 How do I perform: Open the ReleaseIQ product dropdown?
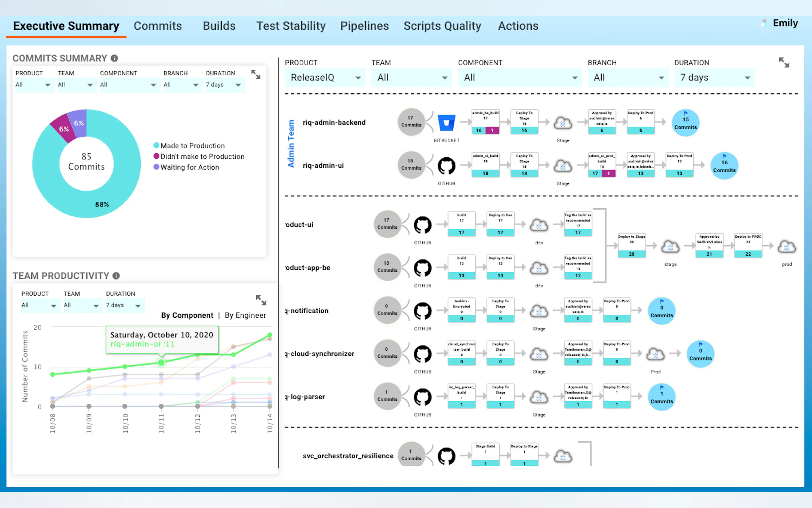point(324,78)
